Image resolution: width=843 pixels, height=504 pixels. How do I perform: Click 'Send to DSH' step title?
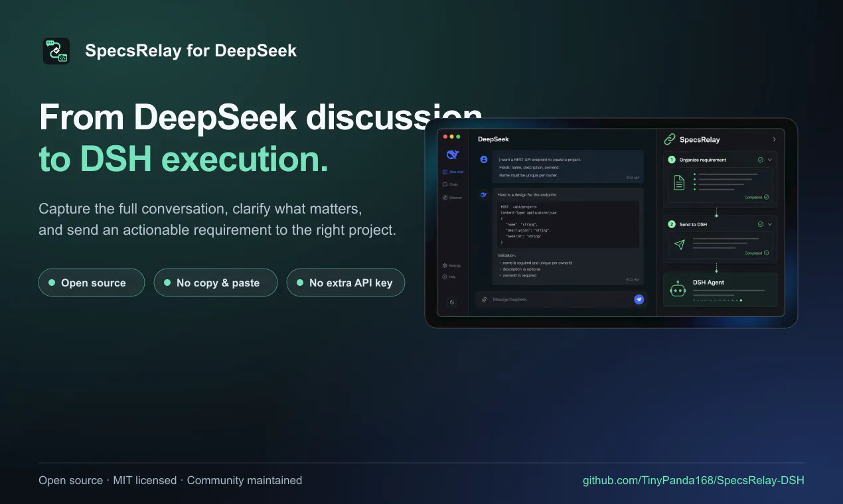tap(693, 224)
